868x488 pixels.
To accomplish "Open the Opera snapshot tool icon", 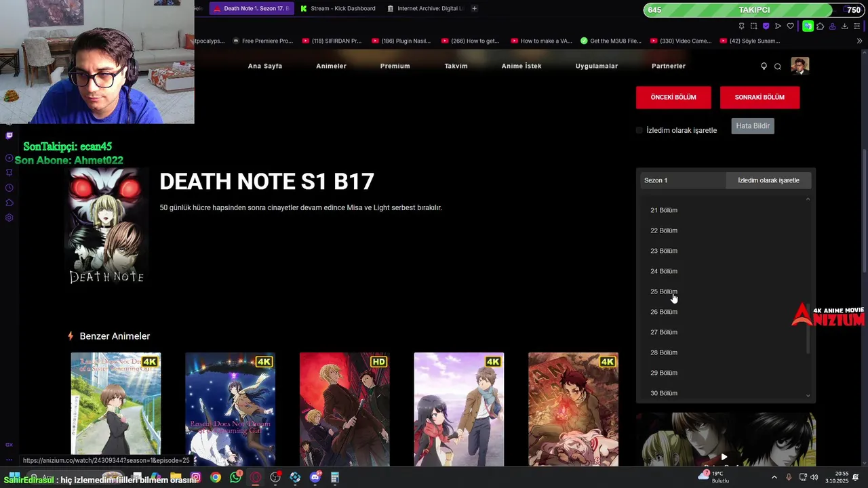I will 753,26.
